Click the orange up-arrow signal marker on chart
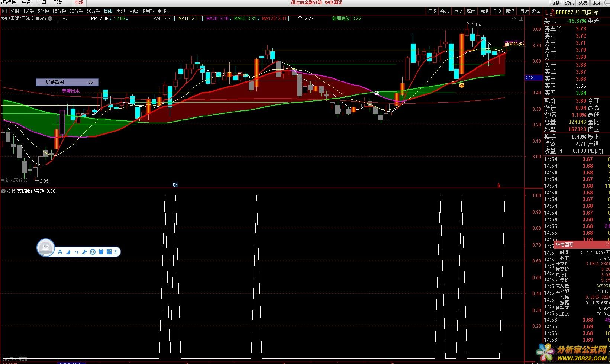Viewport: 610px width, 364px height. [x=462, y=85]
